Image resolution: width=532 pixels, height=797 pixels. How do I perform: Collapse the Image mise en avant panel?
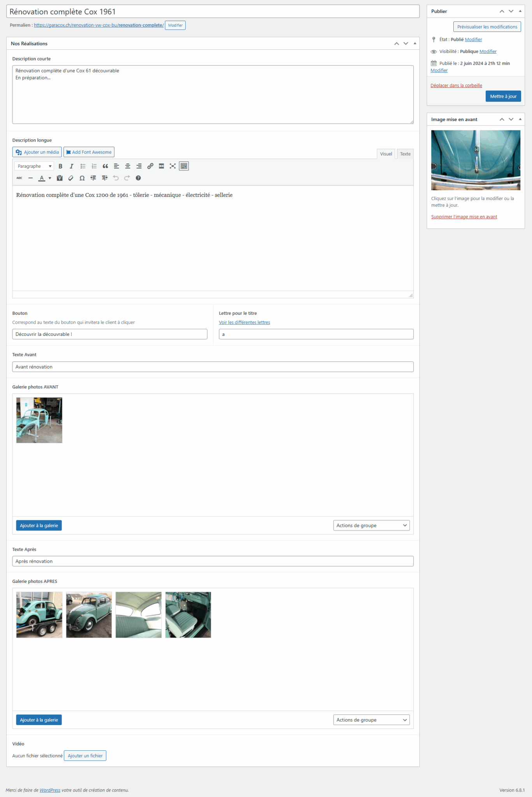pos(520,119)
